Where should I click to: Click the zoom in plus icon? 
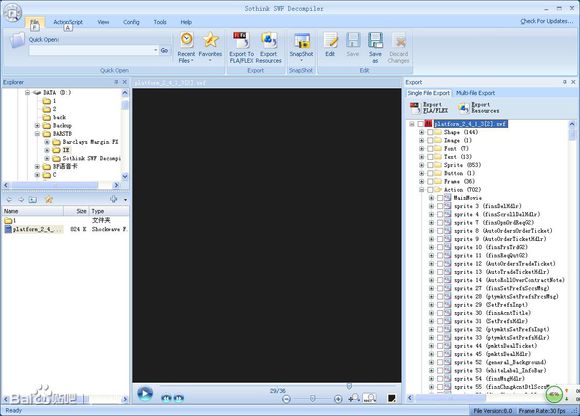pyautogui.click(x=338, y=399)
